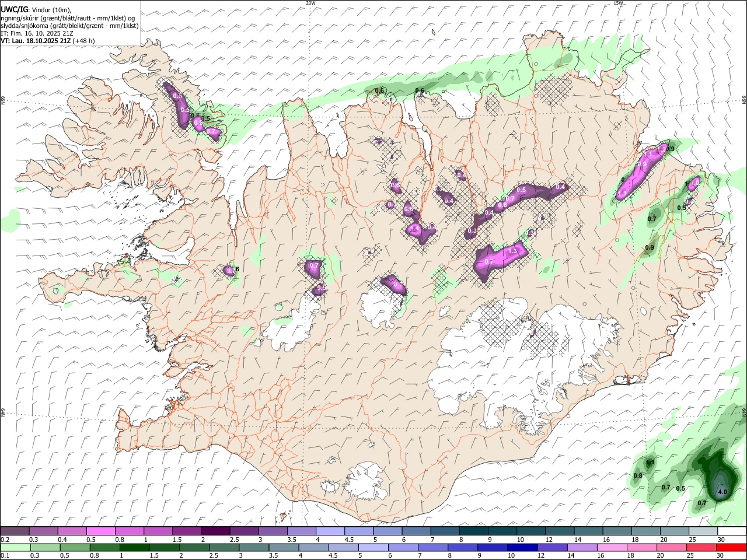Image resolution: width=747 pixels, height=560 pixels.
Task: Click the bottom-row red swatch starting at 25
Action: tap(701, 548)
